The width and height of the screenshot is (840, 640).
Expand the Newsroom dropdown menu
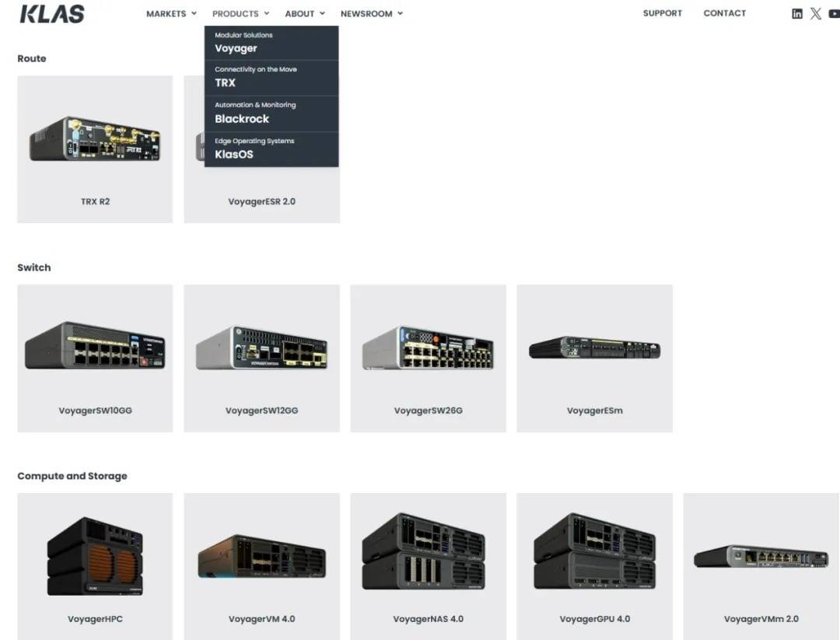[x=371, y=13]
